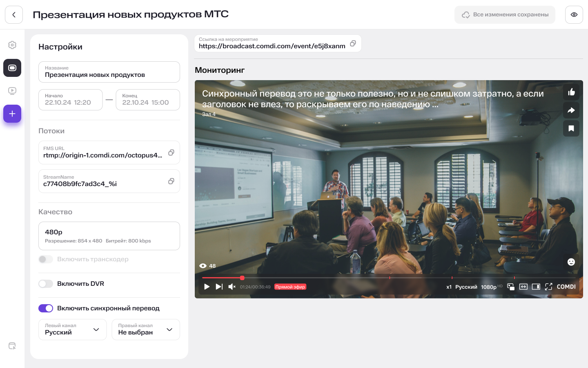The height and width of the screenshot is (368, 588).
Task: Share the video with arrow icon
Action: click(571, 110)
